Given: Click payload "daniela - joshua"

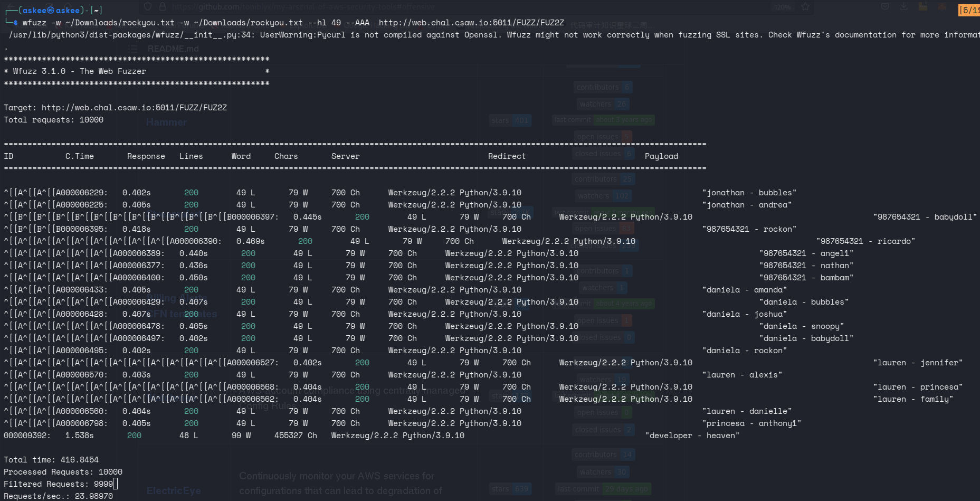Looking at the screenshot, I should click(745, 314).
